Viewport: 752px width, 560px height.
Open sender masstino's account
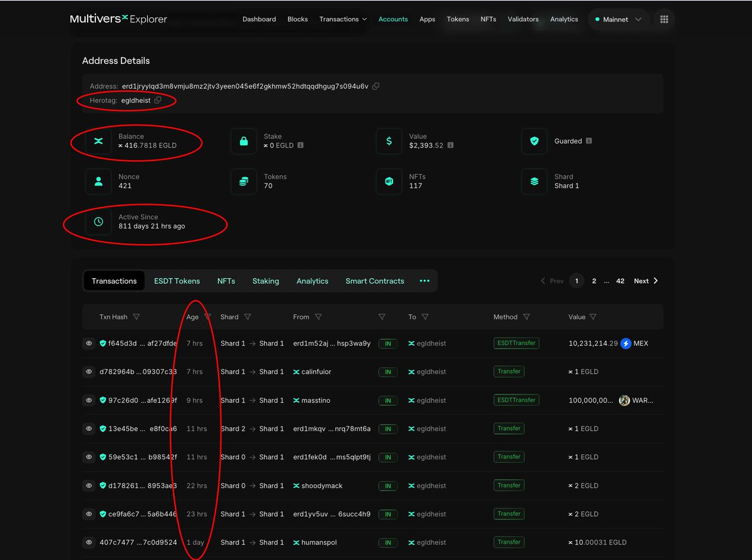pos(316,400)
